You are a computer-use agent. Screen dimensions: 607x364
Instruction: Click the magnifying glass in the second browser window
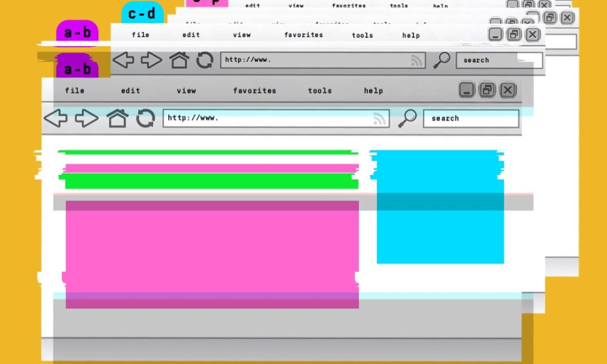441,60
